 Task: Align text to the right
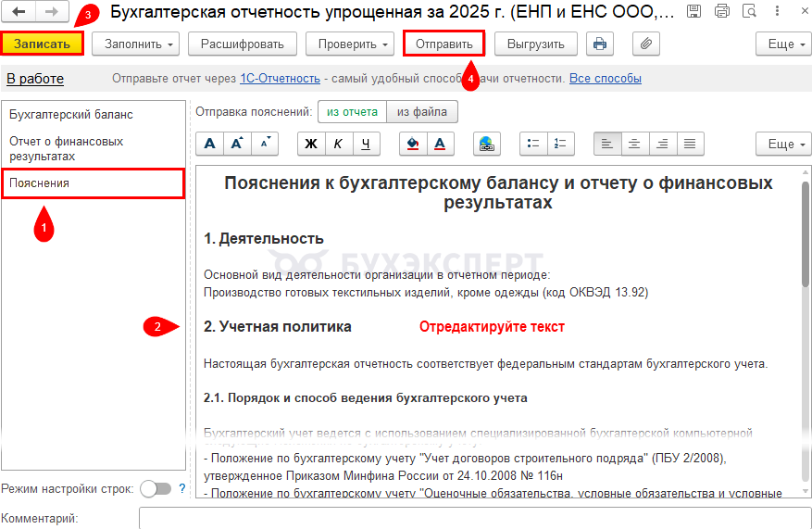pyautogui.click(x=662, y=144)
